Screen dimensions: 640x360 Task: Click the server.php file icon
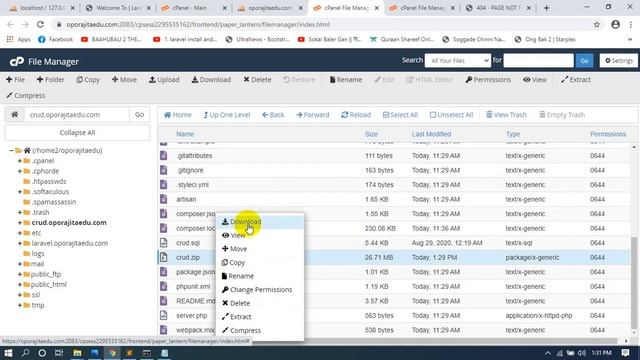(x=164, y=316)
